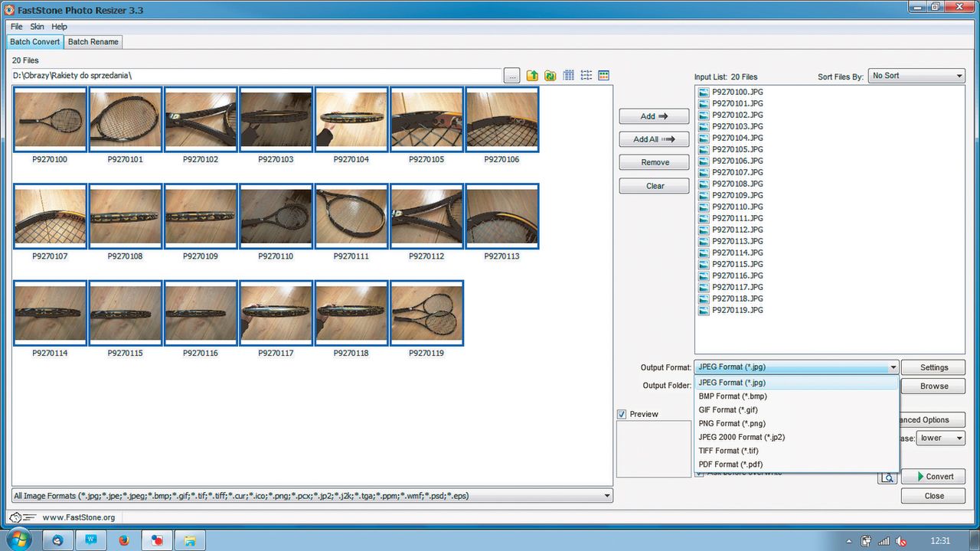The image size is (980, 551).
Task: Choose PDF Format (*.pdf) option
Action: point(796,465)
